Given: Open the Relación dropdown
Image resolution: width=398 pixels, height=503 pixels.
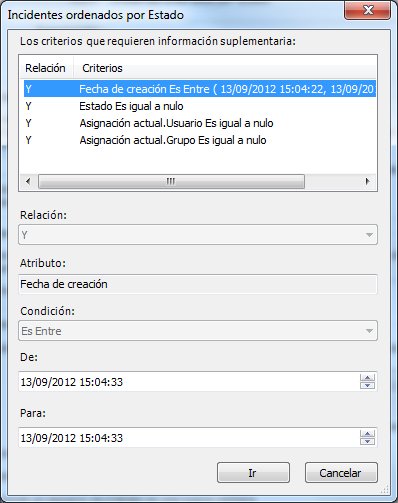Looking at the screenshot, I should (x=198, y=235).
